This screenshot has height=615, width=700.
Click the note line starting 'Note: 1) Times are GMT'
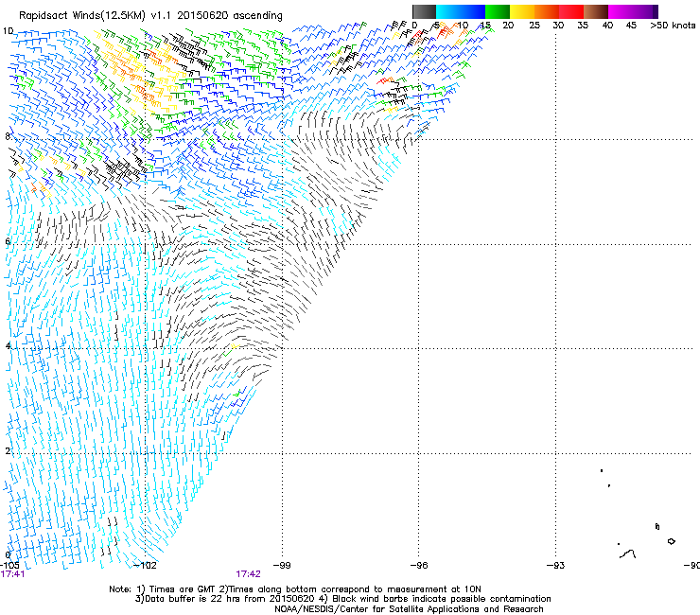295,589
